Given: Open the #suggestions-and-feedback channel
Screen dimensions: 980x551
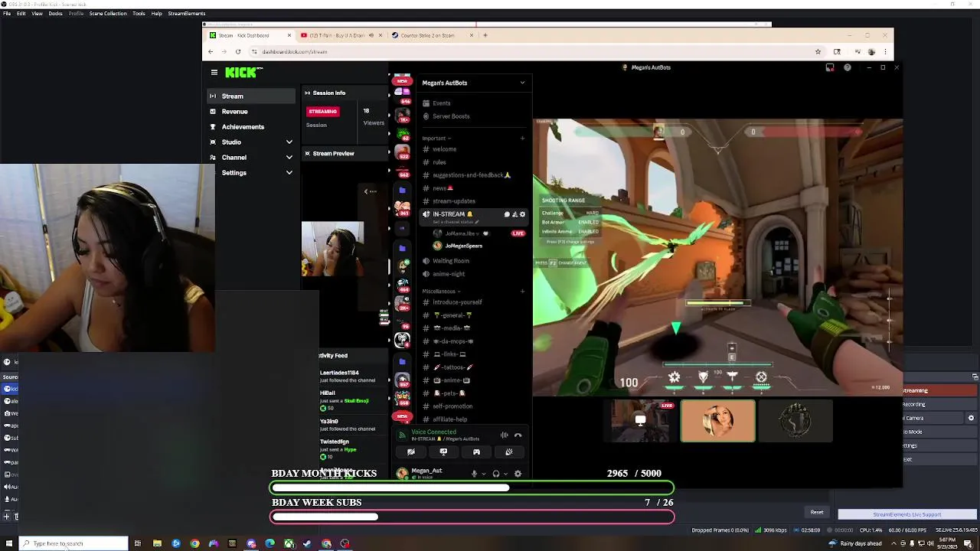Looking at the screenshot, I should (473, 175).
